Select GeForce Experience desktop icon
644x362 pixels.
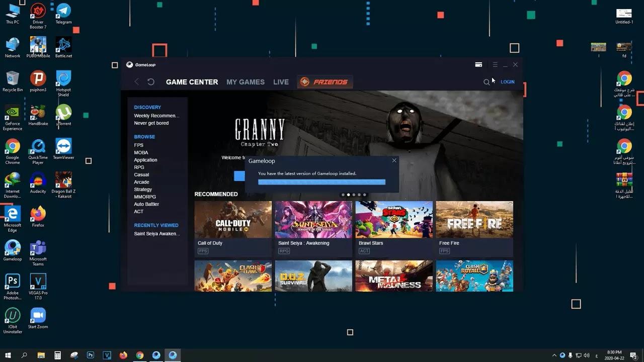13,118
